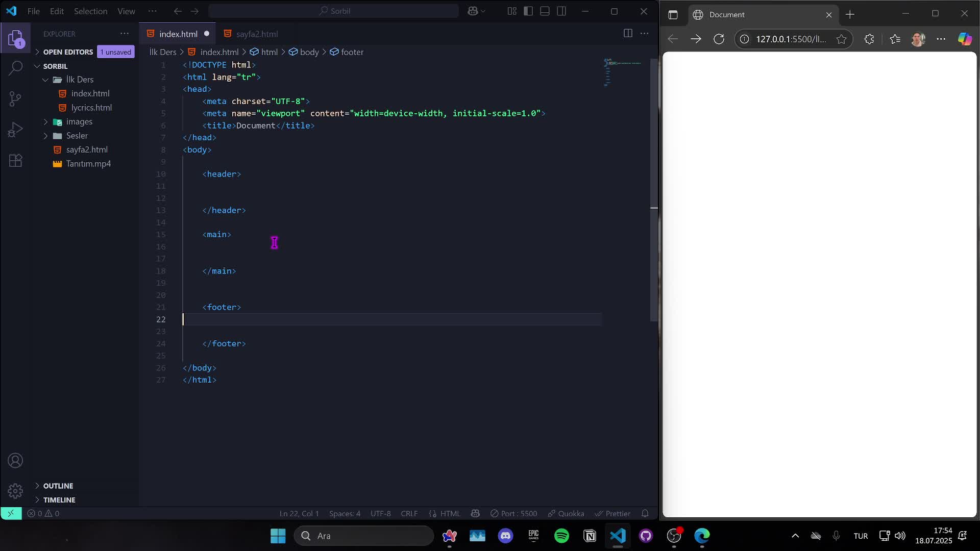Open Customize Layout control
The height and width of the screenshot is (551, 980).
(512, 11)
